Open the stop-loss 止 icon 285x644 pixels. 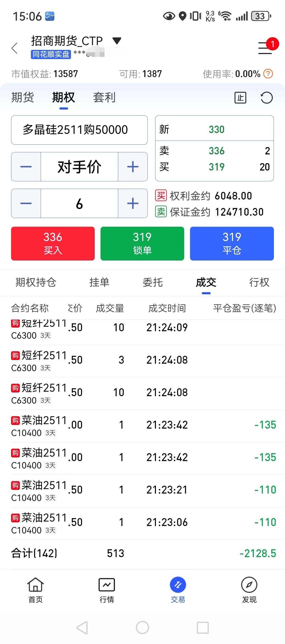pos(240,98)
